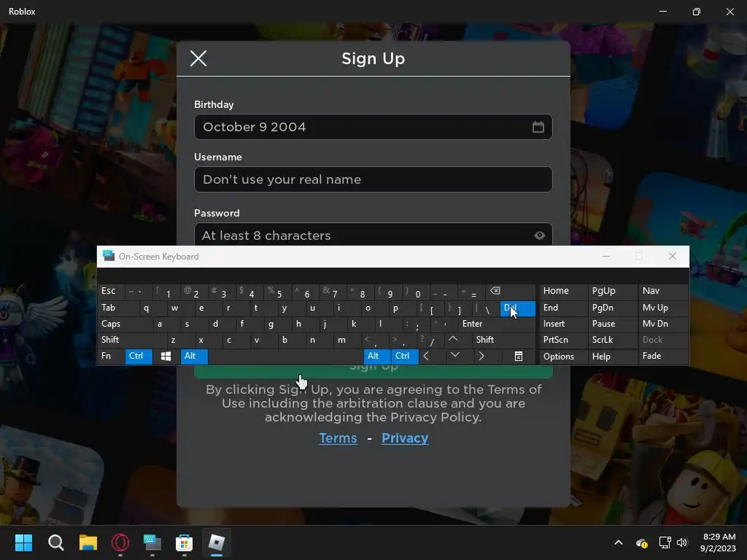
Task: Toggle the left Alt key
Action: click(194, 356)
